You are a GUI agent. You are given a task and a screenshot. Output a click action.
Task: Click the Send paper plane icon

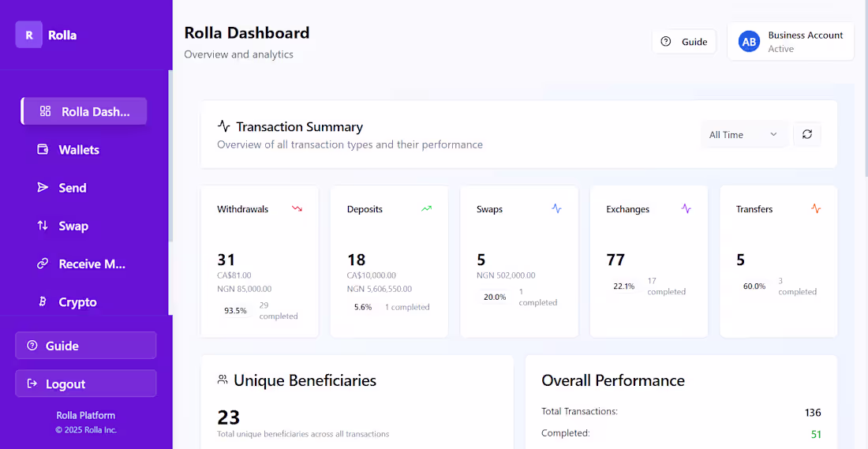[x=43, y=188]
